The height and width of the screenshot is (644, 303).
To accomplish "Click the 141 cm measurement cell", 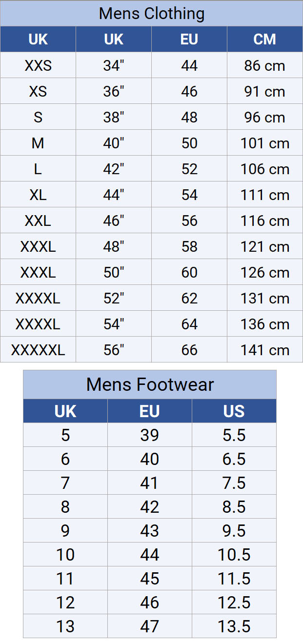I will pos(265,350).
